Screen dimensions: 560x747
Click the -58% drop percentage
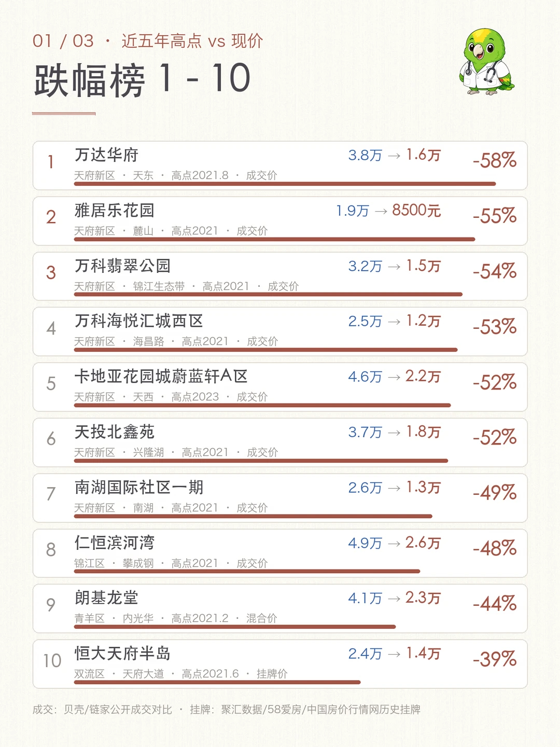pos(495,160)
